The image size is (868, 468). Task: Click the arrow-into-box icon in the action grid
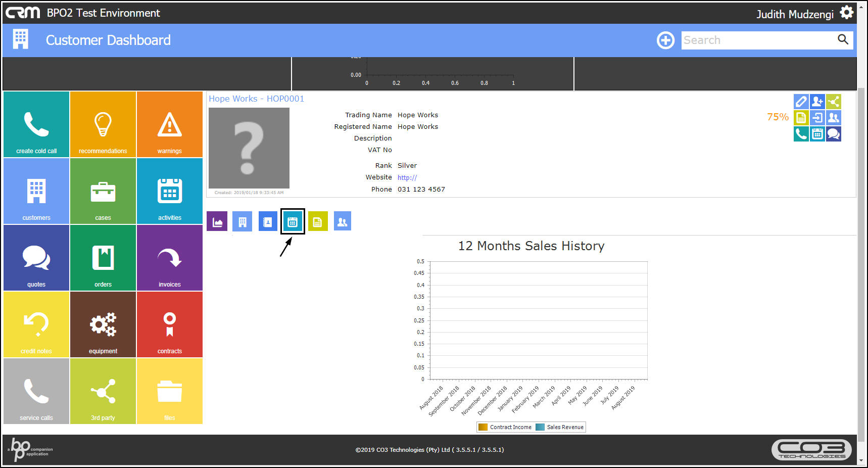(x=817, y=118)
